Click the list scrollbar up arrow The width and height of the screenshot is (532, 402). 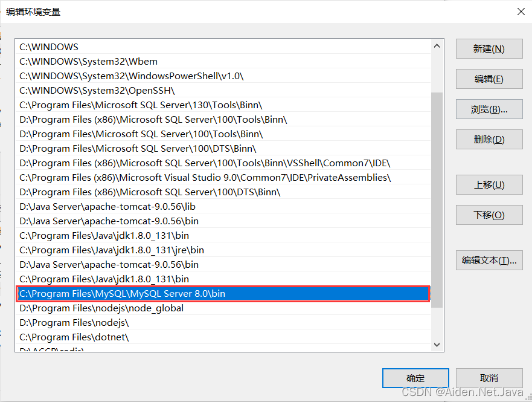437,46
